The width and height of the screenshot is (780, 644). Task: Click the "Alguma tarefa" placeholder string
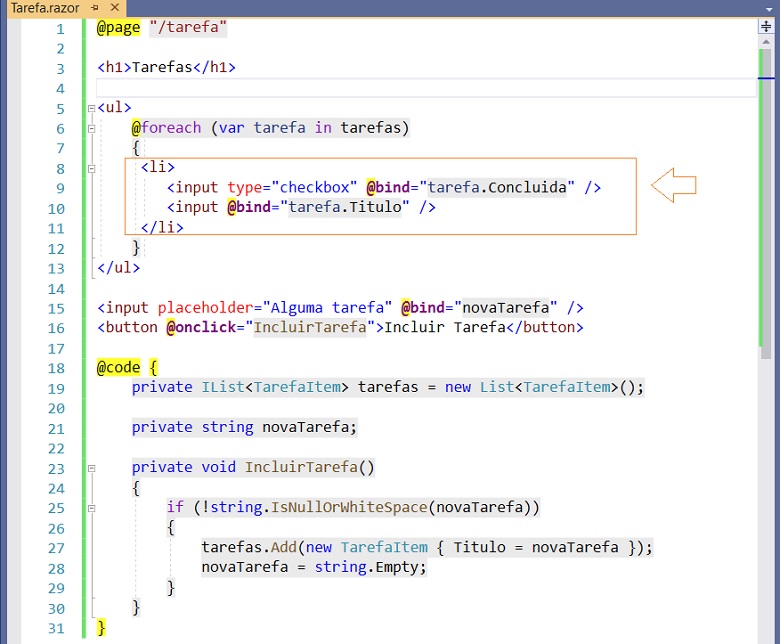(x=327, y=308)
